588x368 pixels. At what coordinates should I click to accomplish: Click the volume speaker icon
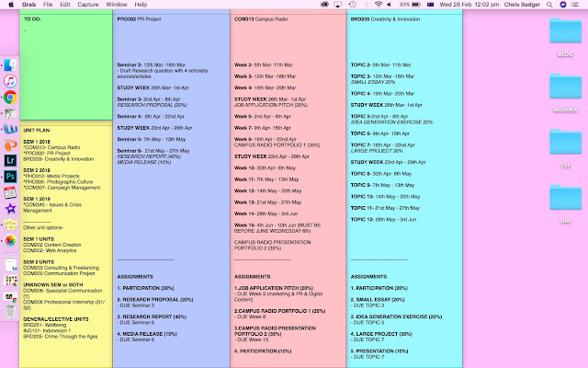tap(390, 5)
